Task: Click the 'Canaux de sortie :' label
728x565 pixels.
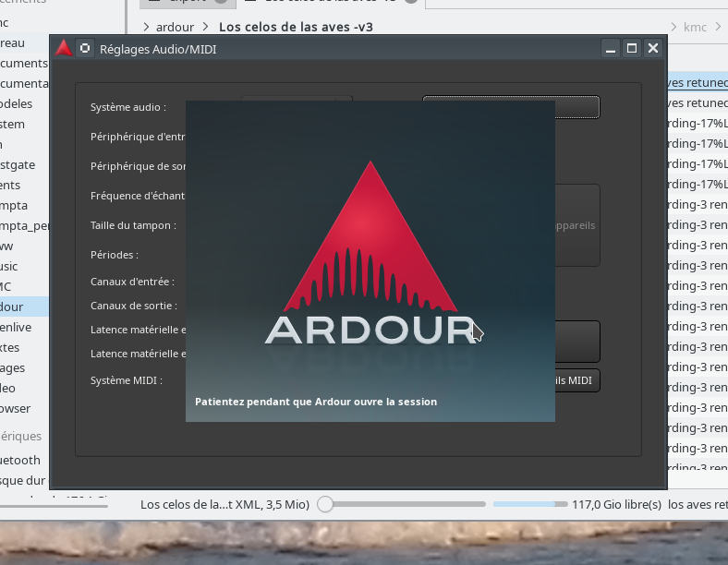Action: [x=134, y=306]
